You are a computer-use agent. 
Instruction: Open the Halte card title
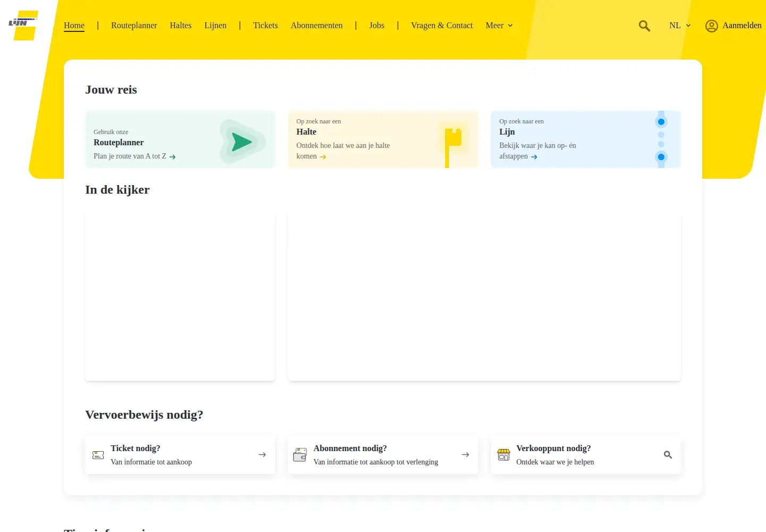pyautogui.click(x=306, y=132)
